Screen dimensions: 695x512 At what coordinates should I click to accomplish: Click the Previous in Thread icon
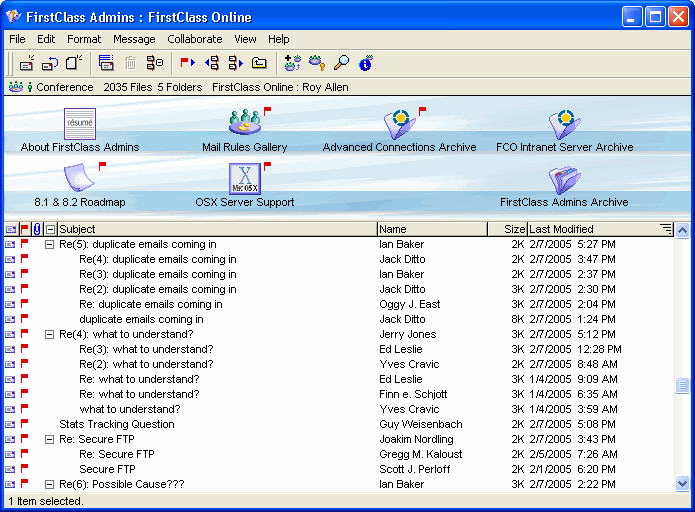pyautogui.click(x=212, y=63)
